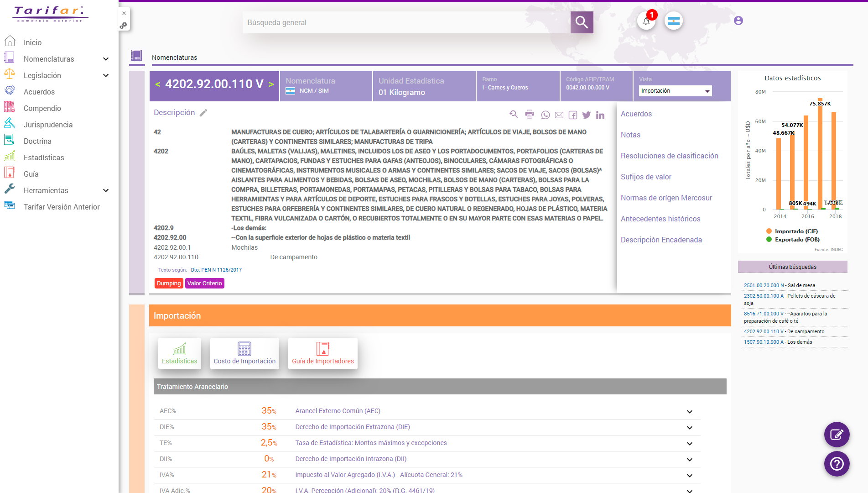
Task: Click the Guía book icon
Action: coord(10,173)
